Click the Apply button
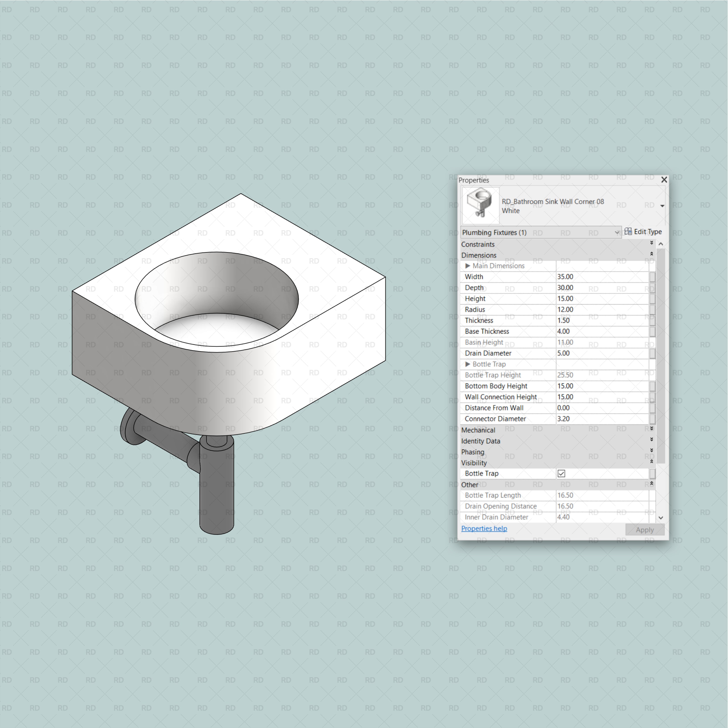 pos(645,529)
